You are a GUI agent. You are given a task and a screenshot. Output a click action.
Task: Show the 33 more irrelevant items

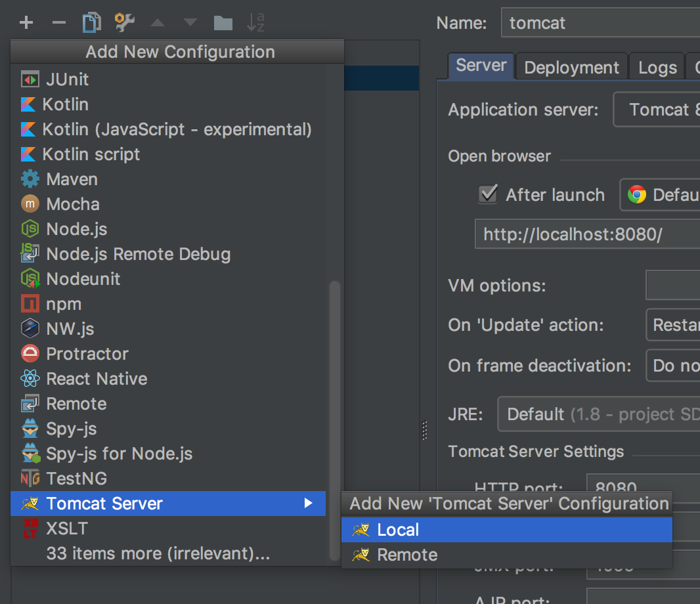[156, 553]
